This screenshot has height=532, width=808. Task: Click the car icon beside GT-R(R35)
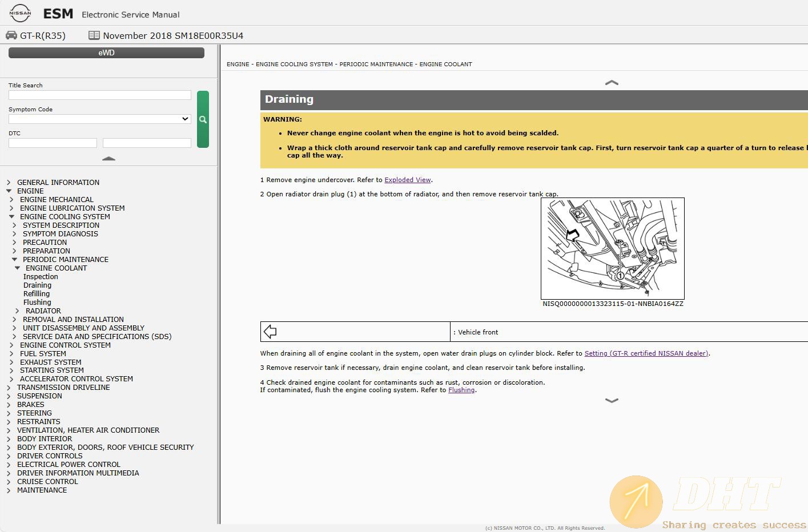[11, 35]
